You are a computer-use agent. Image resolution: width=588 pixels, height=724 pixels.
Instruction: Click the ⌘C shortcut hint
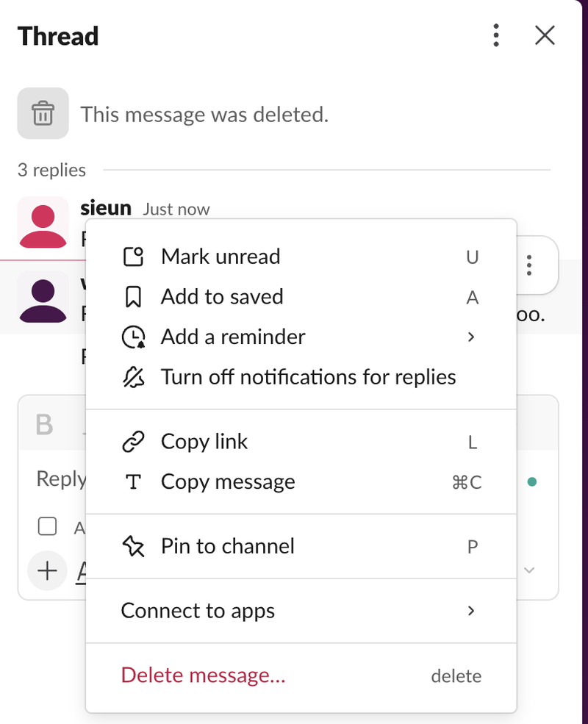click(467, 482)
